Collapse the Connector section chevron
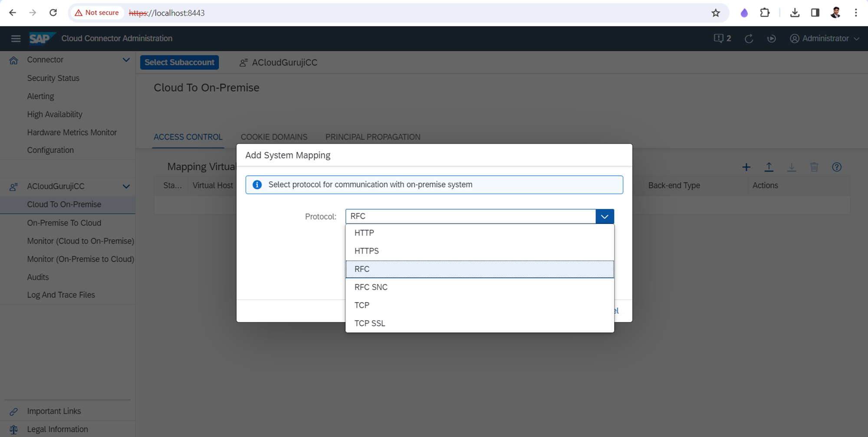 point(126,60)
